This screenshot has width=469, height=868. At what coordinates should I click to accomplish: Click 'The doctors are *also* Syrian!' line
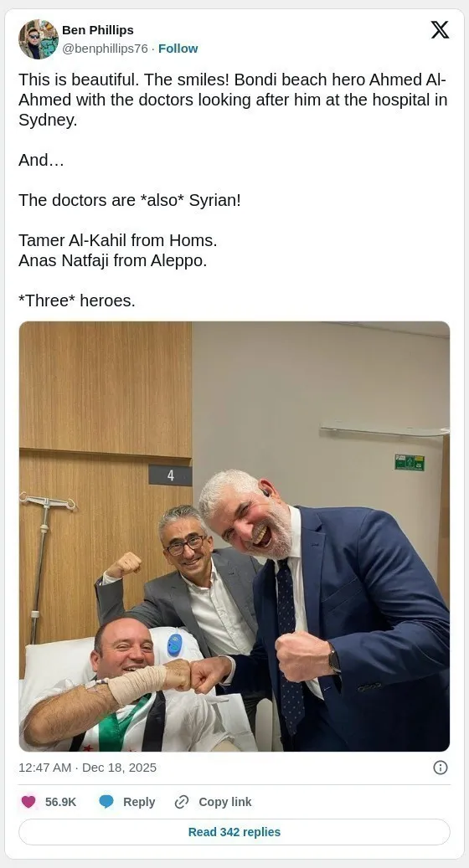point(130,200)
